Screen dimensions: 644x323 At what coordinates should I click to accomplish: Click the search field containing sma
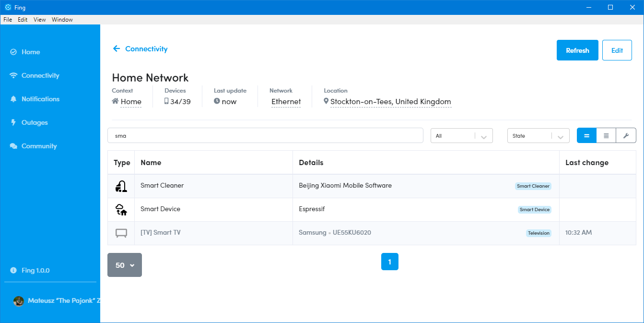(x=265, y=135)
